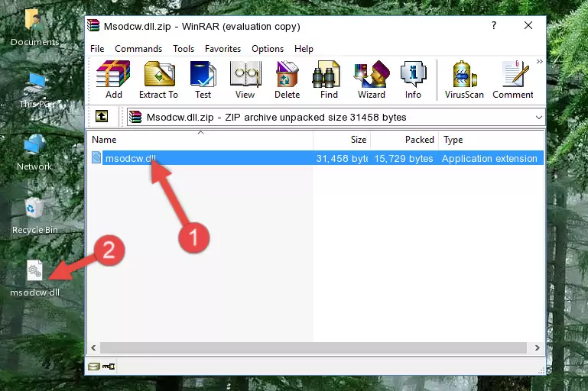This screenshot has height=391, width=588.
Task: Open the View file tool
Action: coord(245,79)
